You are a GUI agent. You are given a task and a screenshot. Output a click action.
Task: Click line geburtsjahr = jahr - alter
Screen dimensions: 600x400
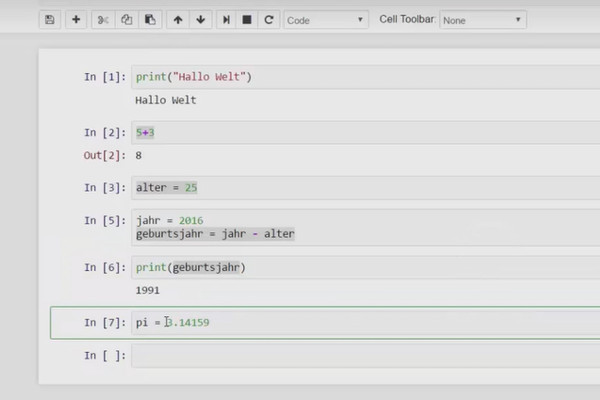tap(215, 234)
